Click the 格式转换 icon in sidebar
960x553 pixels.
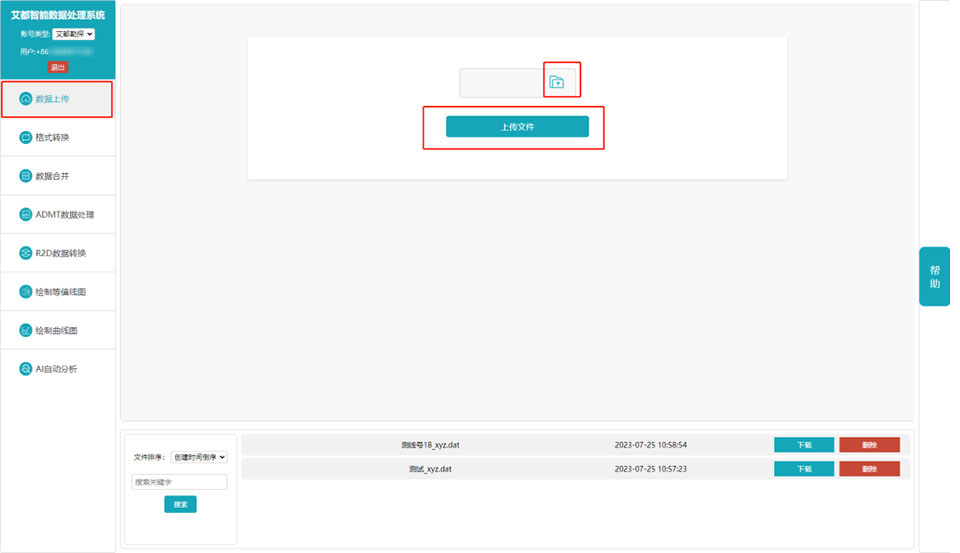tap(26, 138)
